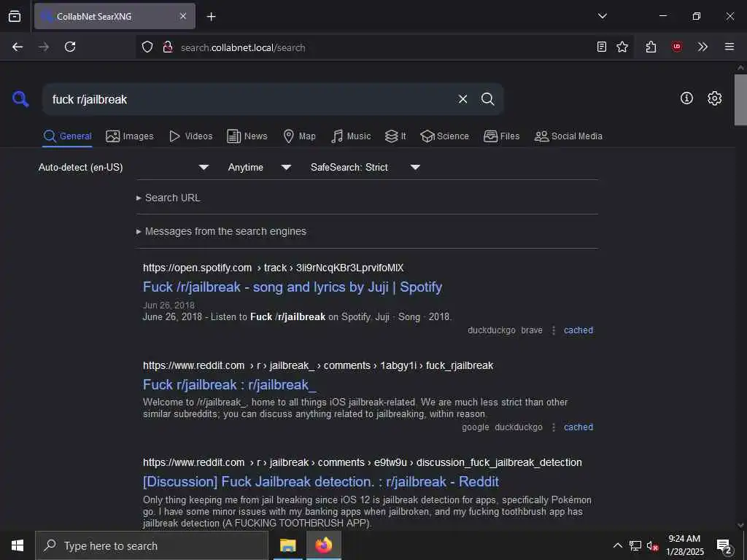
Task: Select the General category tab
Action: click(67, 136)
